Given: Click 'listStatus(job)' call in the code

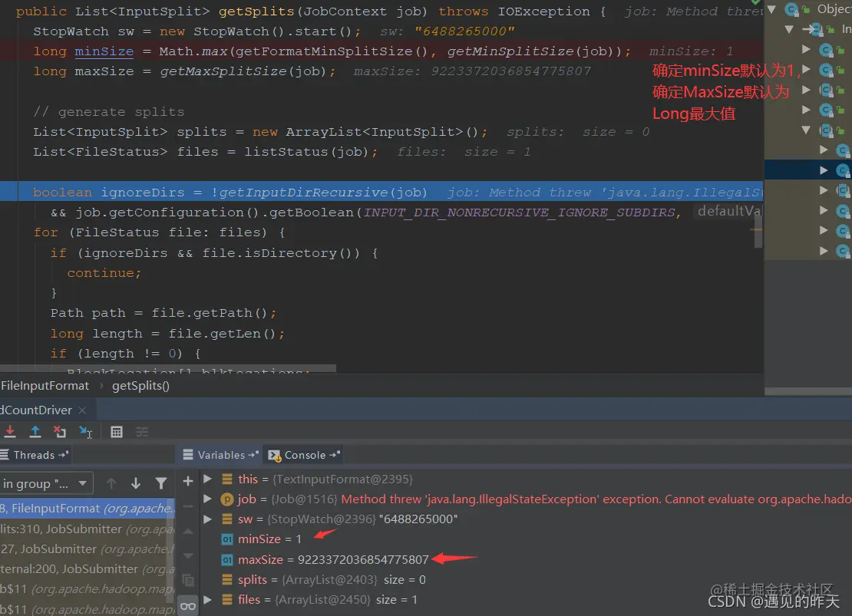Looking at the screenshot, I should click(306, 152).
